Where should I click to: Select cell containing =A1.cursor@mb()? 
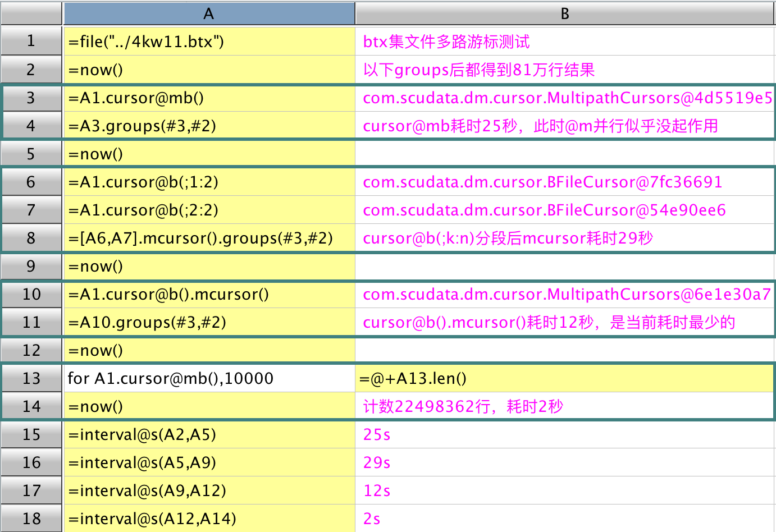(x=209, y=97)
